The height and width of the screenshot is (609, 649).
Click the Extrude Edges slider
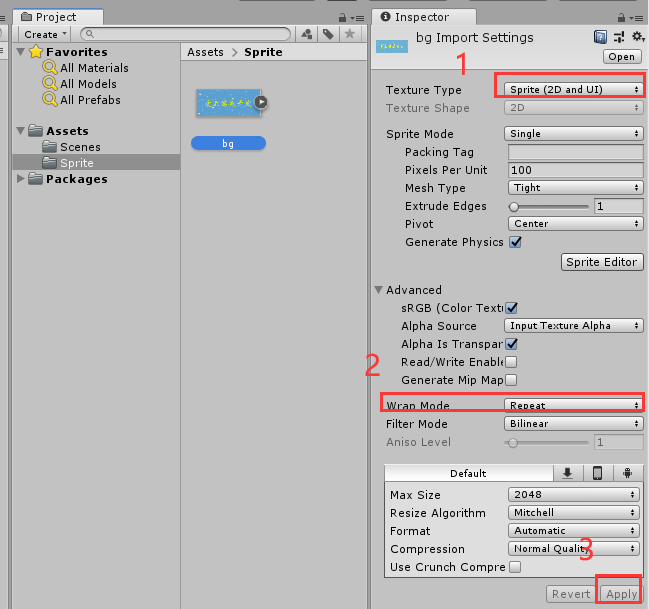pyautogui.click(x=549, y=206)
